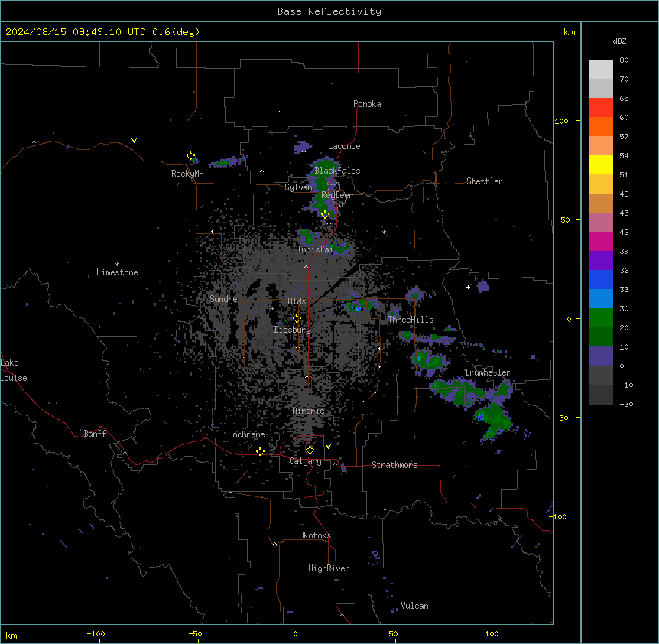
Task: Click the Base_Reflectivity title
Action: 329,11
